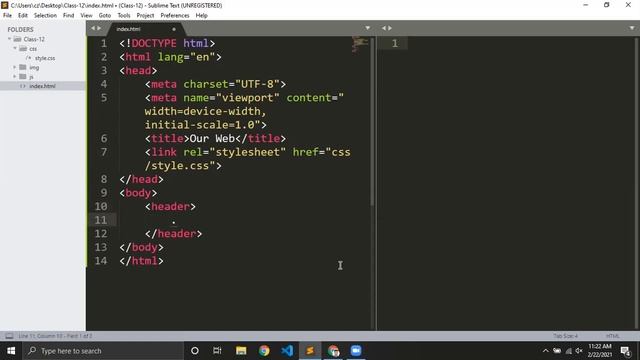Go to previous tab in left pane

[93, 28]
